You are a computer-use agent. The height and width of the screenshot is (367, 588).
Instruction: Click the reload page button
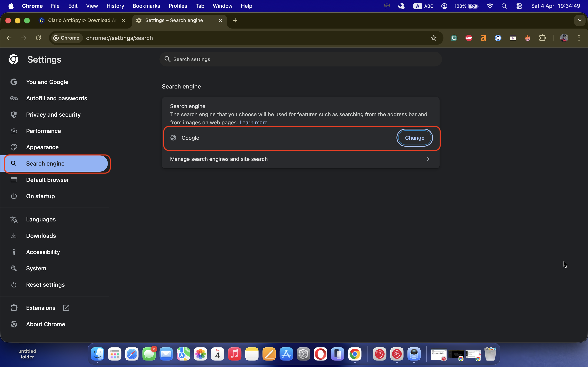click(38, 38)
